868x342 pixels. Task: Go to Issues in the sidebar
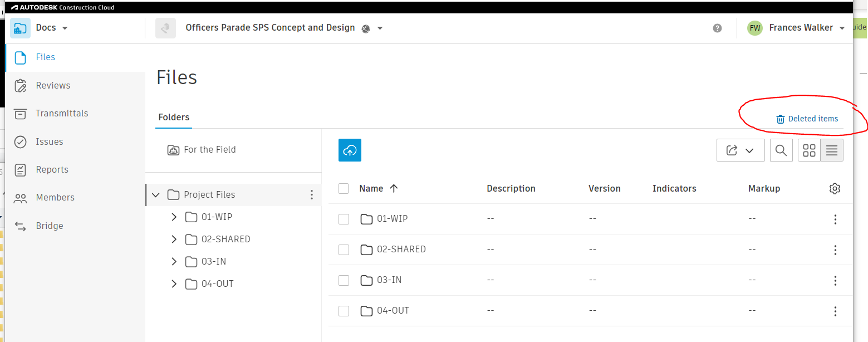click(x=50, y=142)
